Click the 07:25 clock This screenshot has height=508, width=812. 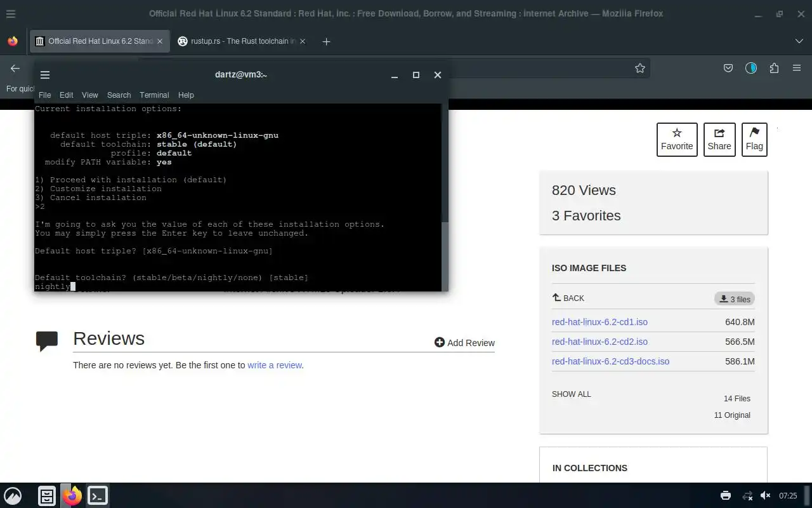788,496
